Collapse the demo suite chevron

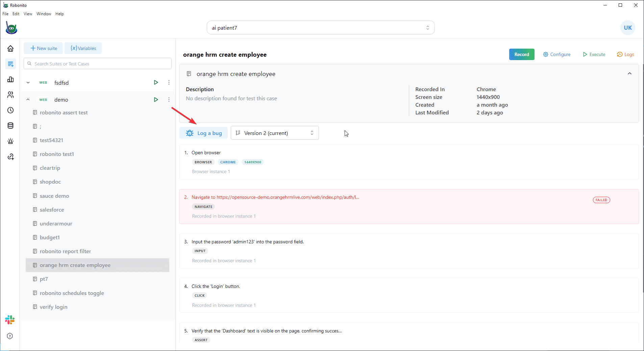(28, 100)
